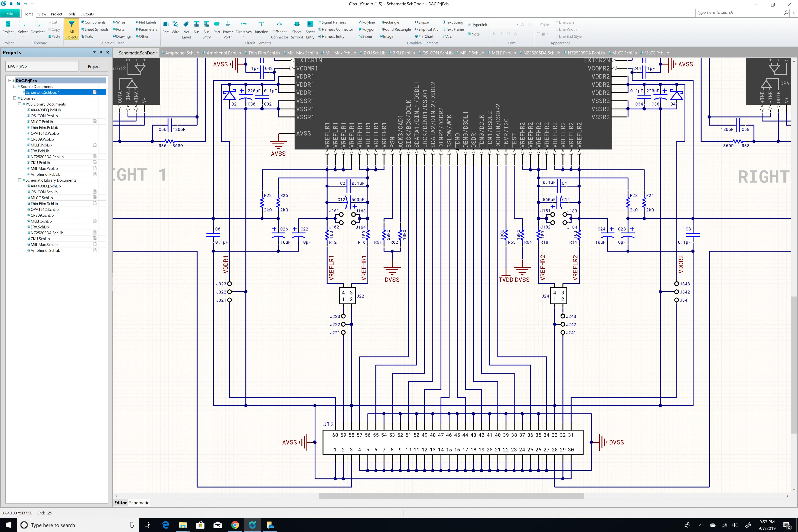Toggle the Ports selection filter

click(x=118, y=29)
